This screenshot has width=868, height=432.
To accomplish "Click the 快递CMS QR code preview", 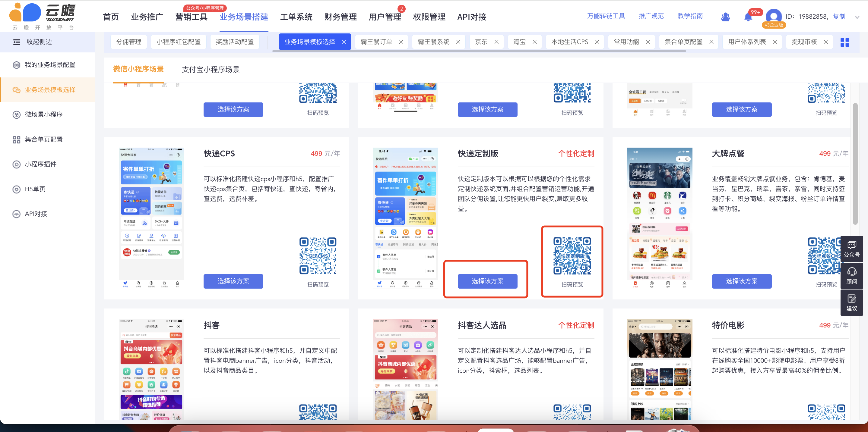I will [x=318, y=256].
